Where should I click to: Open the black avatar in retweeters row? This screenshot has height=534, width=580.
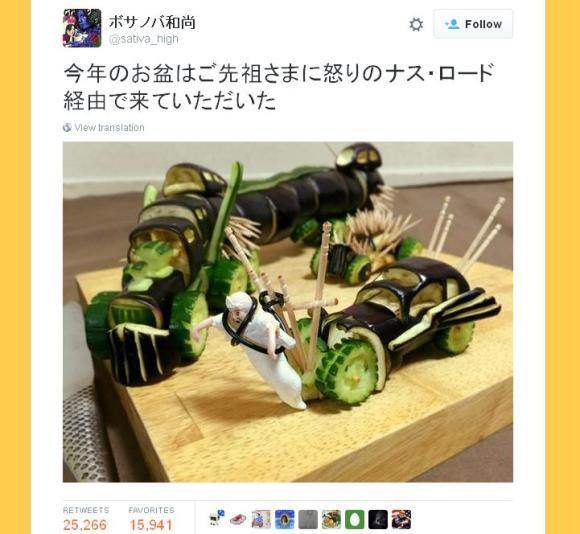pyautogui.click(x=378, y=519)
